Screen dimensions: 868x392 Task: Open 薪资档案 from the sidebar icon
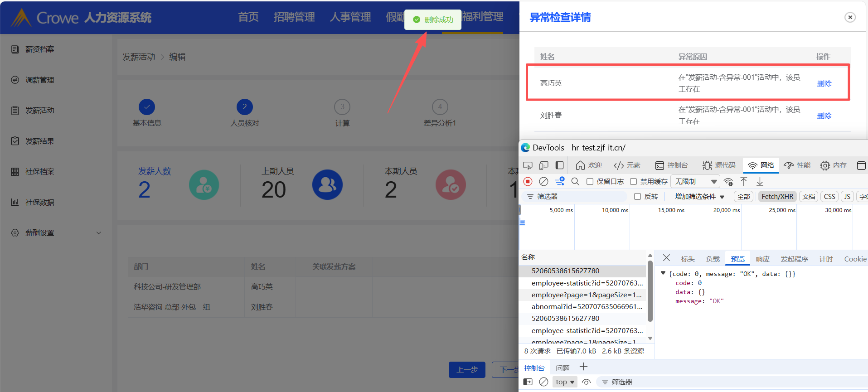pyautogui.click(x=15, y=49)
